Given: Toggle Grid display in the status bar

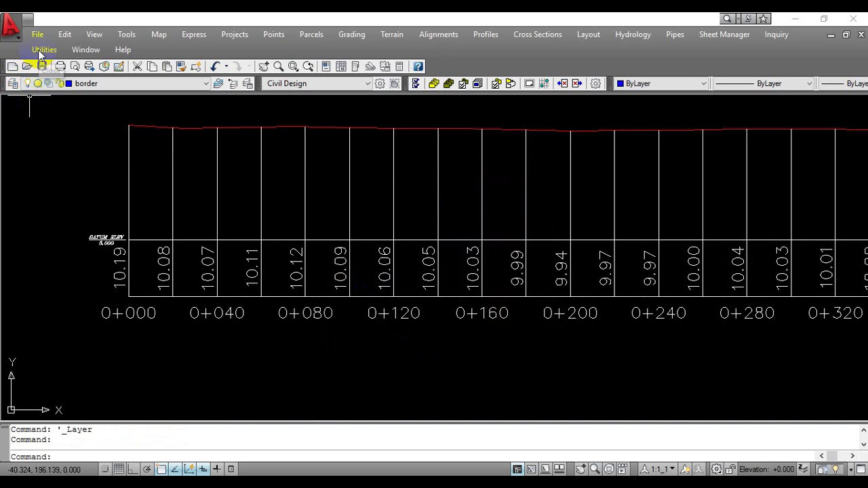Looking at the screenshot, I should tap(119, 469).
